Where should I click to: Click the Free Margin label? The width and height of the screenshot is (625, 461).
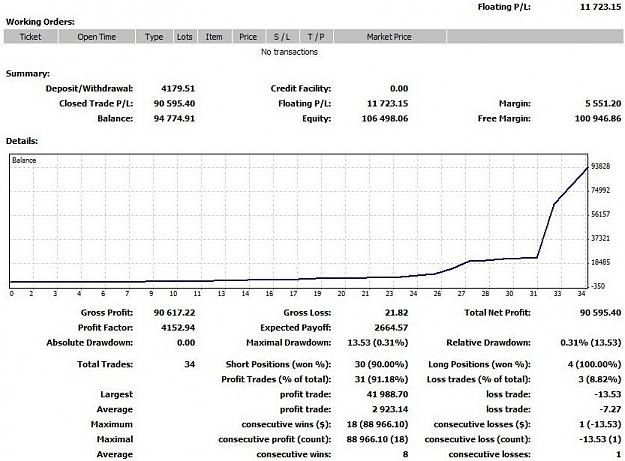click(504, 118)
